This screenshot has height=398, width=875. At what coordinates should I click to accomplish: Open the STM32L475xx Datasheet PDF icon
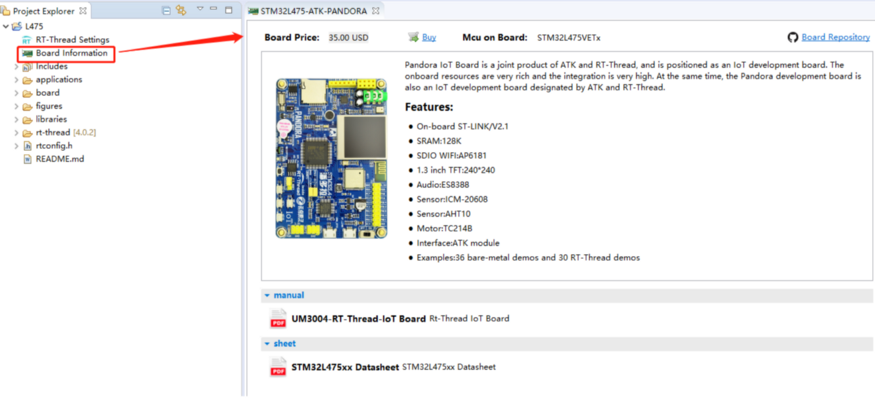pos(278,367)
